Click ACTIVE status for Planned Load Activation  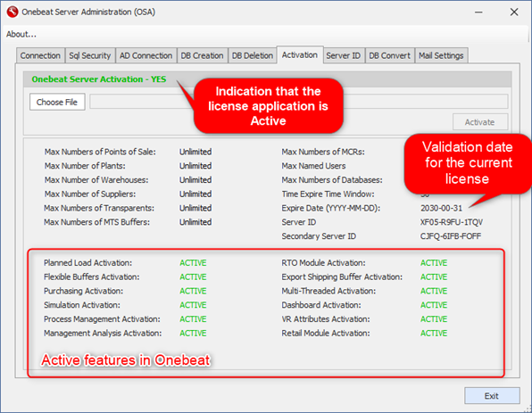pyautogui.click(x=193, y=263)
